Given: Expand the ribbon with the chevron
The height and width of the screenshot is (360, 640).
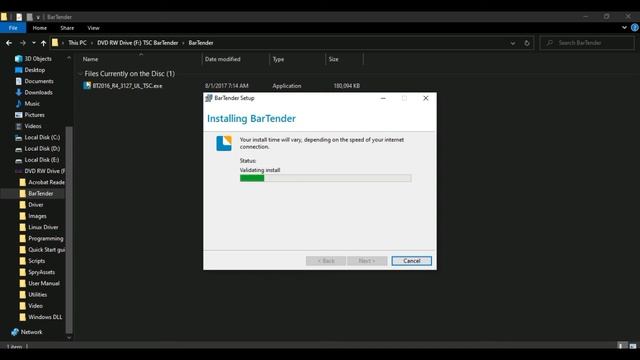Looking at the screenshot, I should [x=624, y=28].
